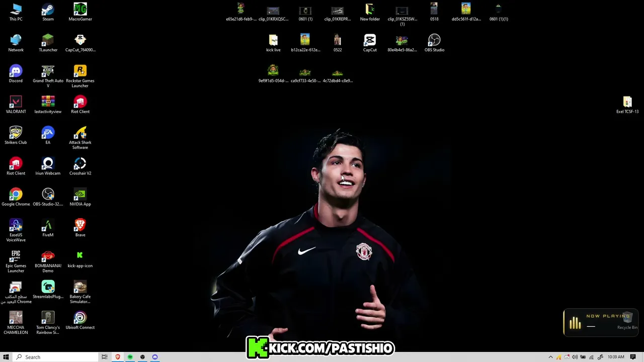
Task: Select the clip_01KREPR video file
Action: [x=338, y=12]
